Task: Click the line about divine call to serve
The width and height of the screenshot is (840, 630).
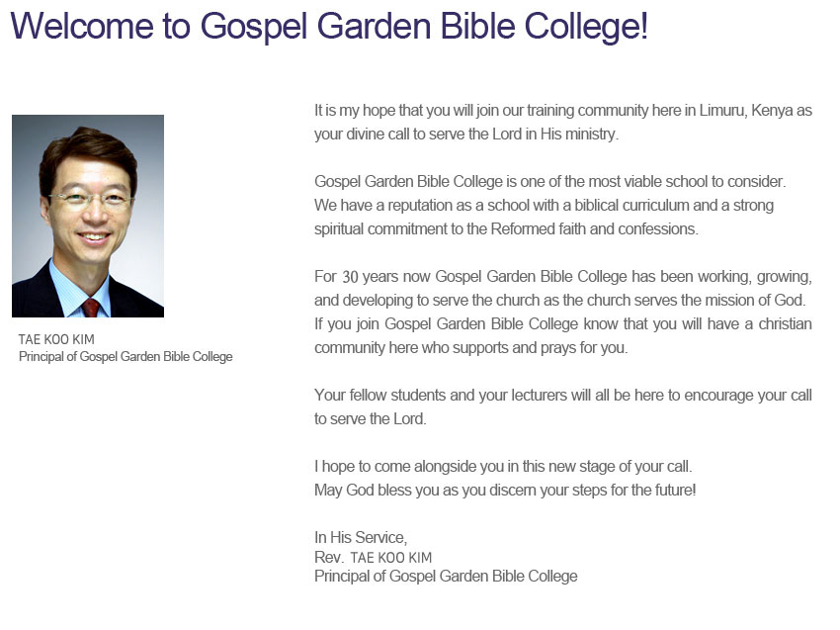Action: (465, 135)
